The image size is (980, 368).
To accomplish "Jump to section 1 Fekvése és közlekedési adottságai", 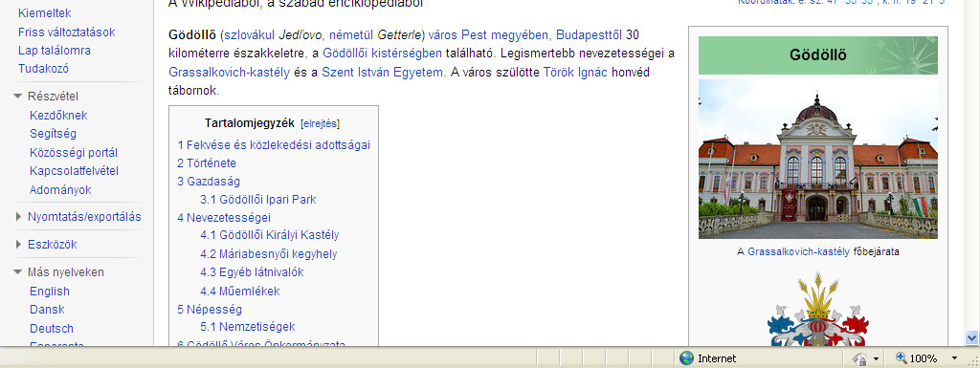I will point(274,144).
